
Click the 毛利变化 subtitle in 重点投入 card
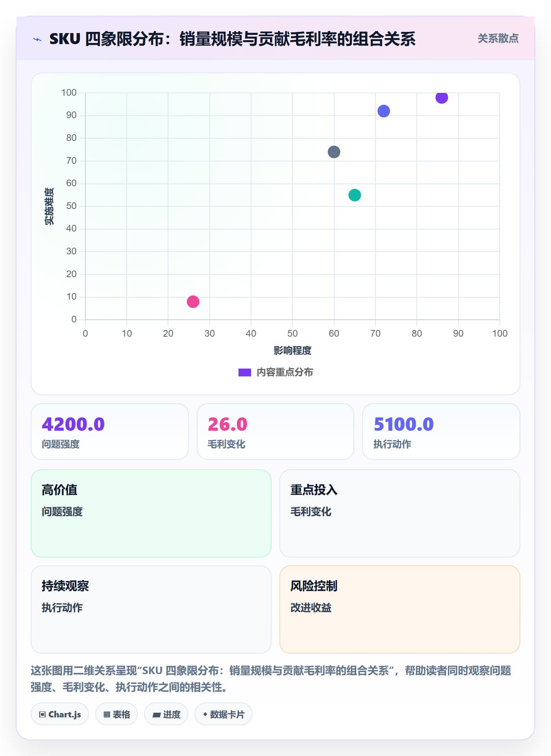point(311,511)
